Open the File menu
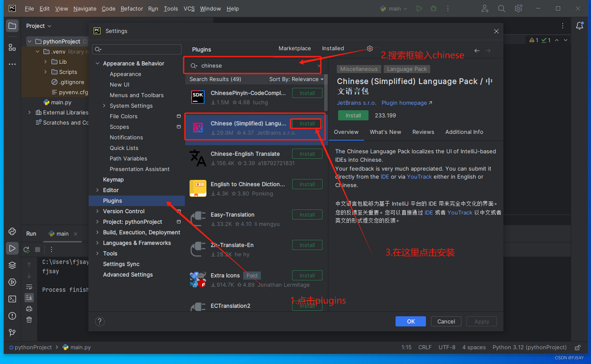This screenshot has width=591, height=364. [x=30, y=8]
